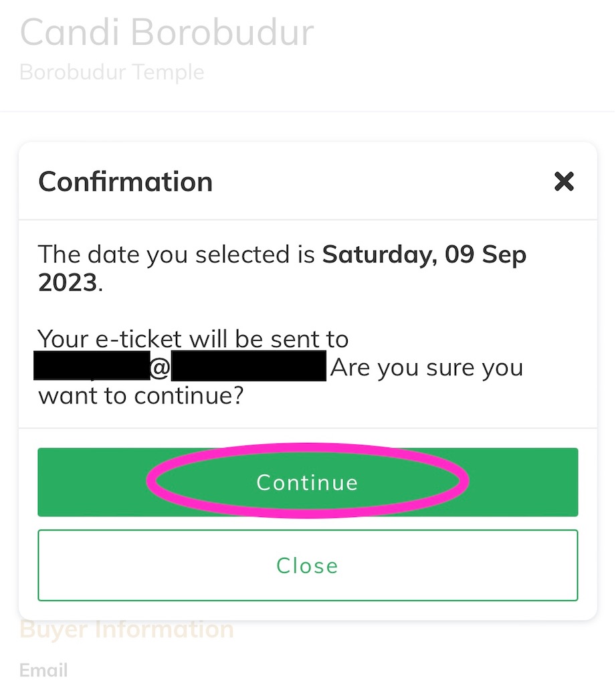
Task: Click the Borobudur Temple subtitle
Action: pyautogui.click(x=112, y=72)
